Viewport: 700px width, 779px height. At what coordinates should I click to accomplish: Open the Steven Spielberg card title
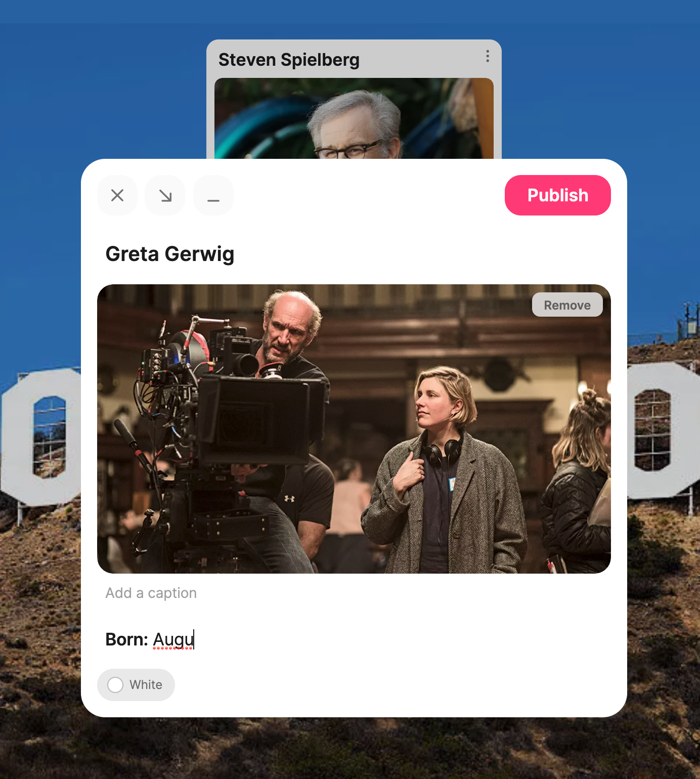point(289,60)
